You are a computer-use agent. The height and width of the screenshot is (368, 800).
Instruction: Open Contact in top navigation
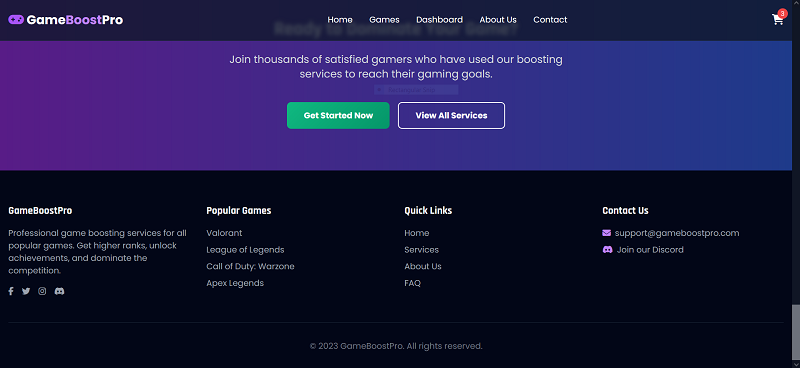(x=550, y=20)
